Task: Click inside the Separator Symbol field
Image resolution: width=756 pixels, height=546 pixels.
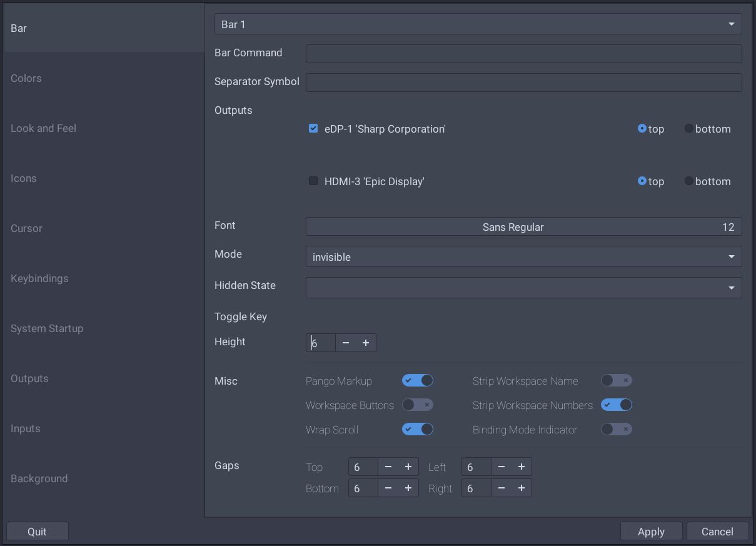Action: coord(523,82)
